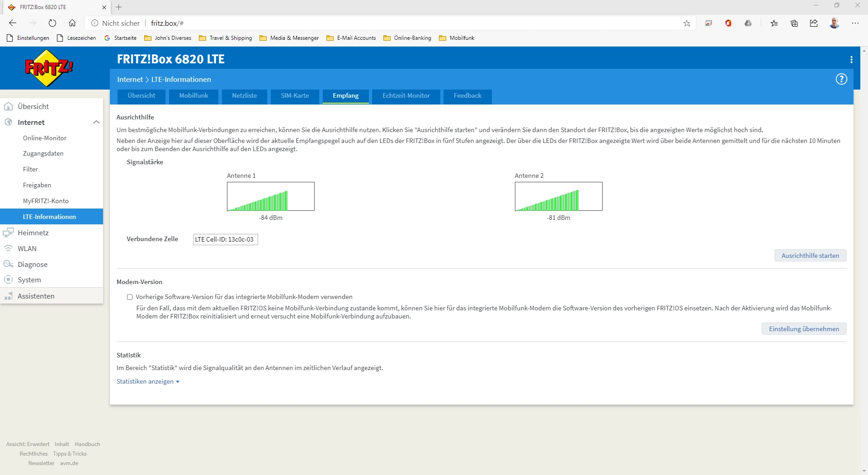Switch to the Netzliste tab

(x=245, y=96)
